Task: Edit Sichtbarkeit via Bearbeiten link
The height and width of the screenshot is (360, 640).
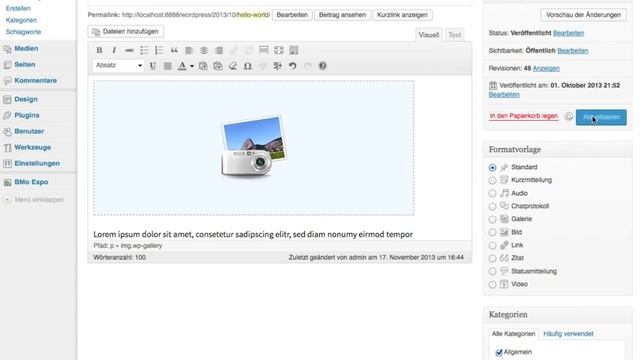Action: tap(573, 51)
